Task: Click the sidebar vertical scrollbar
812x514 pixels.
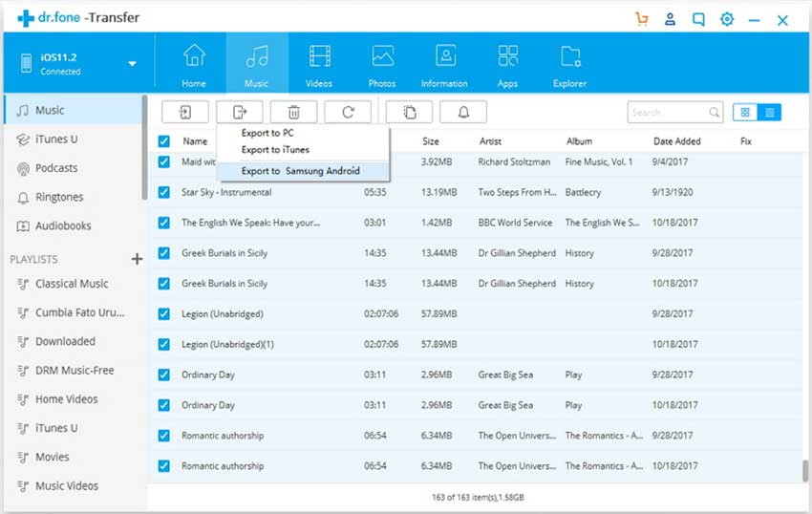Action: 144,147
